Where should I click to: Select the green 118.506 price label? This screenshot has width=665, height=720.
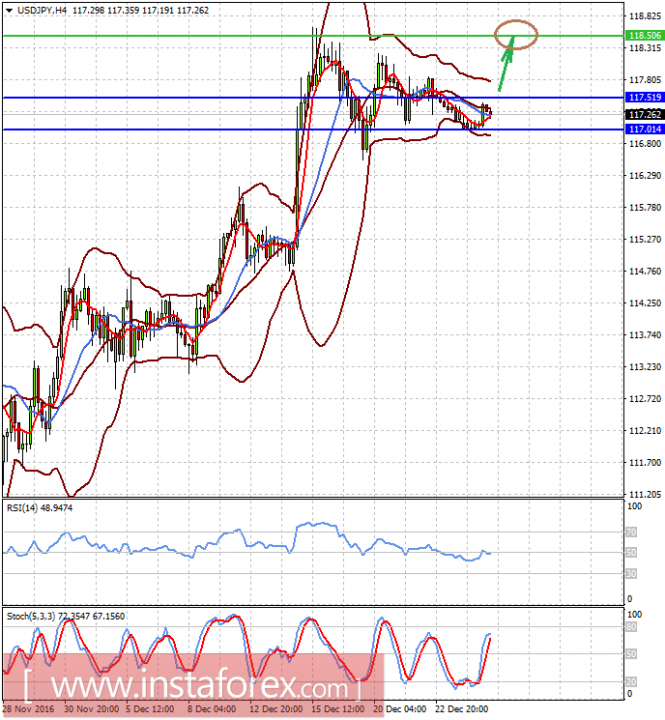(x=645, y=35)
